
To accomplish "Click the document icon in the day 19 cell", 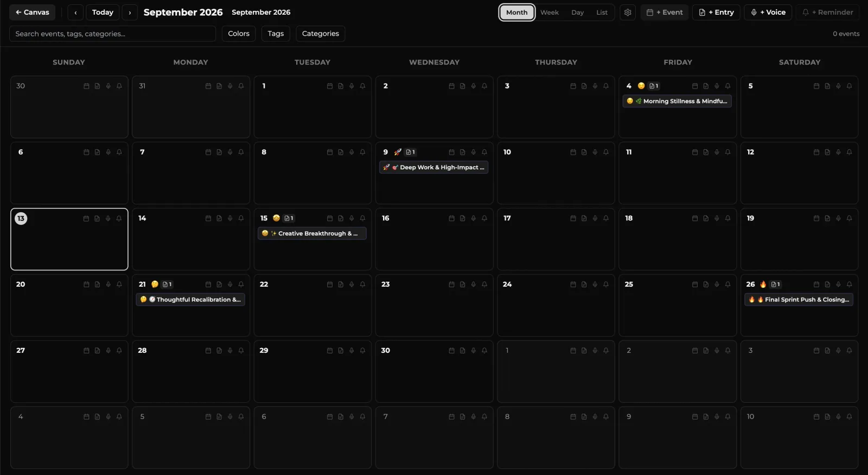I will click(x=827, y=219).
